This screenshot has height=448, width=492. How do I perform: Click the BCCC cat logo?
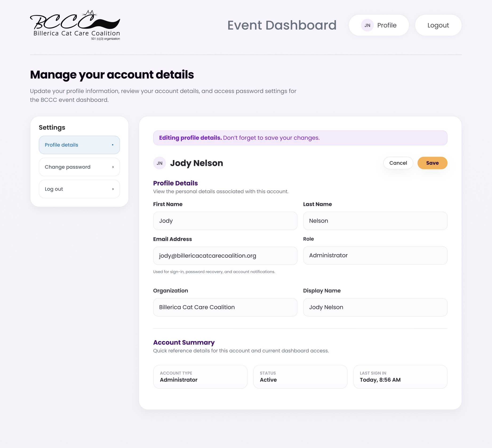point(75,25)
